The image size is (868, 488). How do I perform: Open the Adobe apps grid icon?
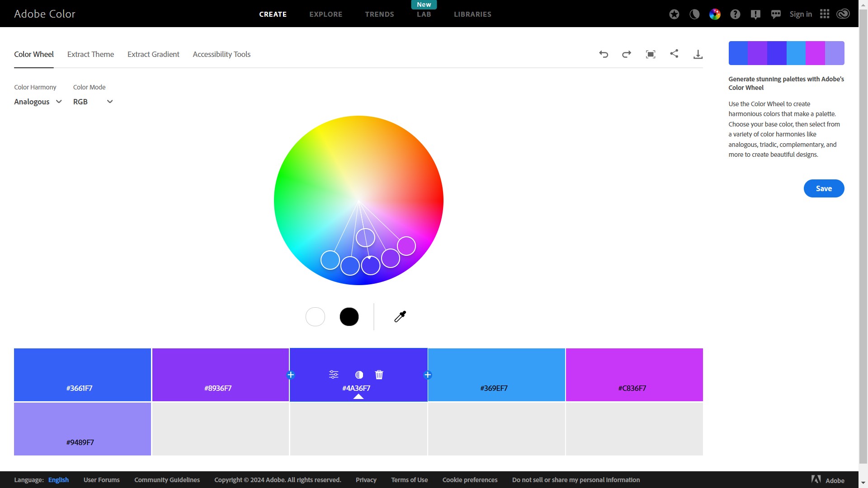[825, 14]
